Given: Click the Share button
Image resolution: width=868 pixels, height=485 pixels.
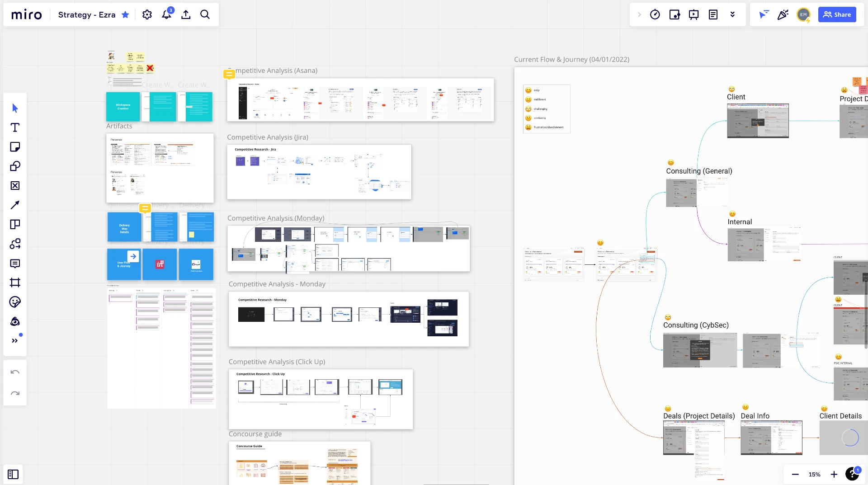Looking at the screenshot, I should [x=837, y=15].
